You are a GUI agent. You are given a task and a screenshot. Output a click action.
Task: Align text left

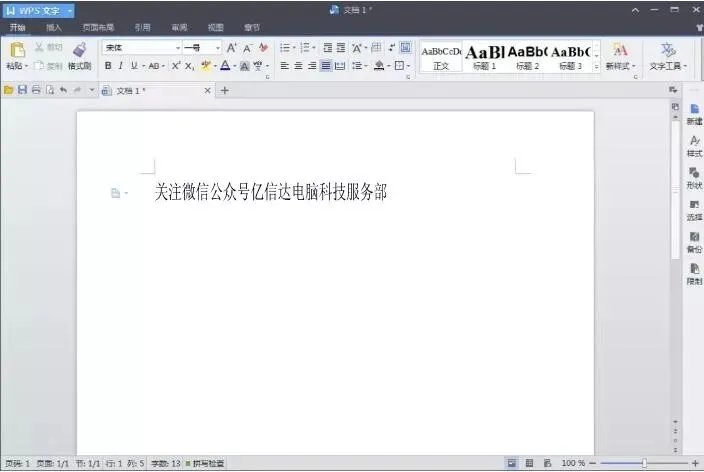point(285,66)
